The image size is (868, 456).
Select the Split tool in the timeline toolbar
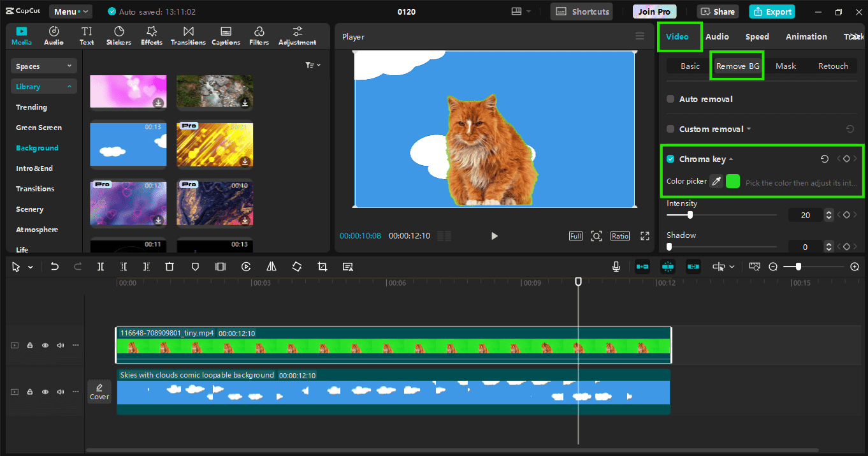[100, 266]
